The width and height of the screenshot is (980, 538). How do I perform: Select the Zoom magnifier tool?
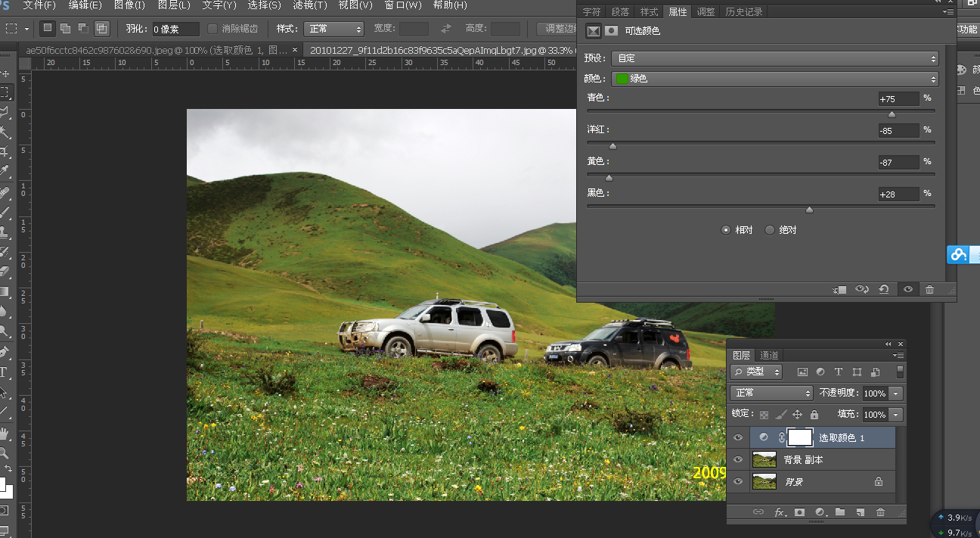tap(5, 453)
